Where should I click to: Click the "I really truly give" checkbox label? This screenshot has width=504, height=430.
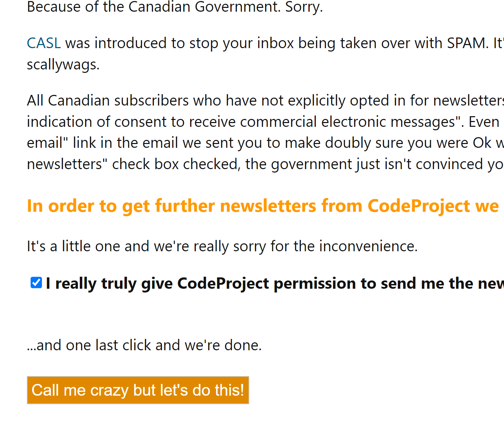275,284
